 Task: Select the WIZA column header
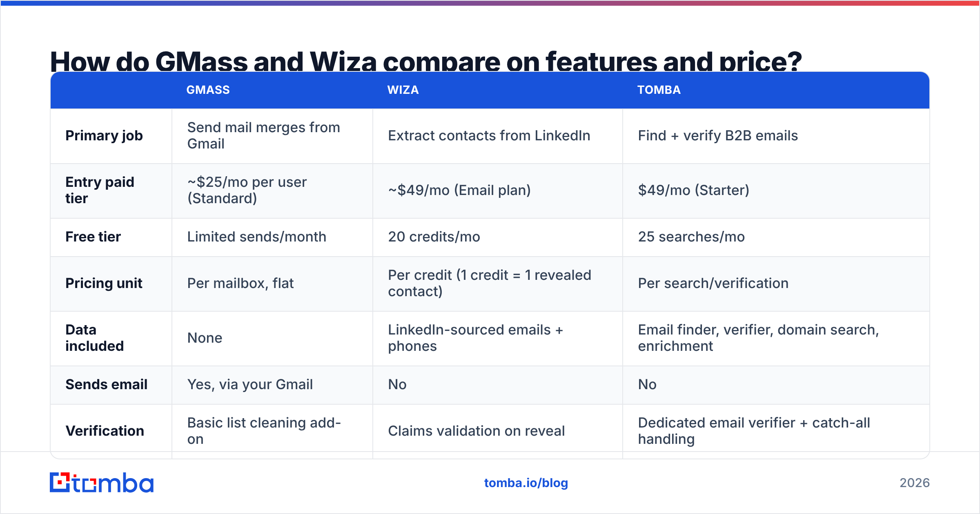403,90
